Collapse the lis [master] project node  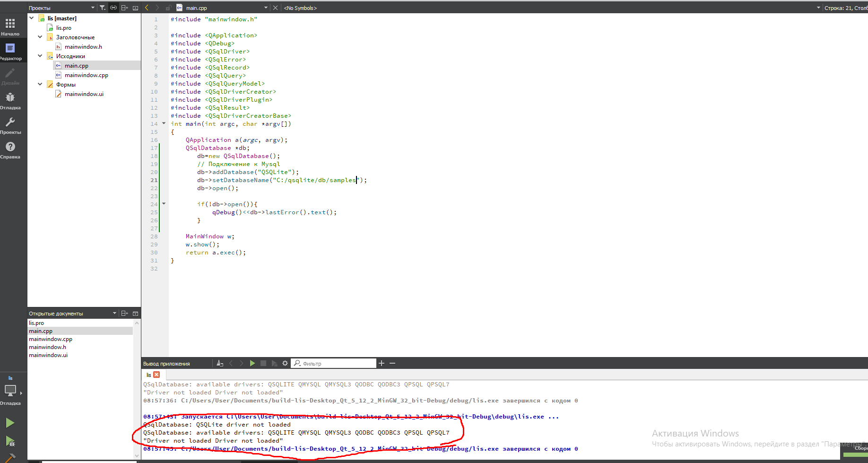click(32, 18)
